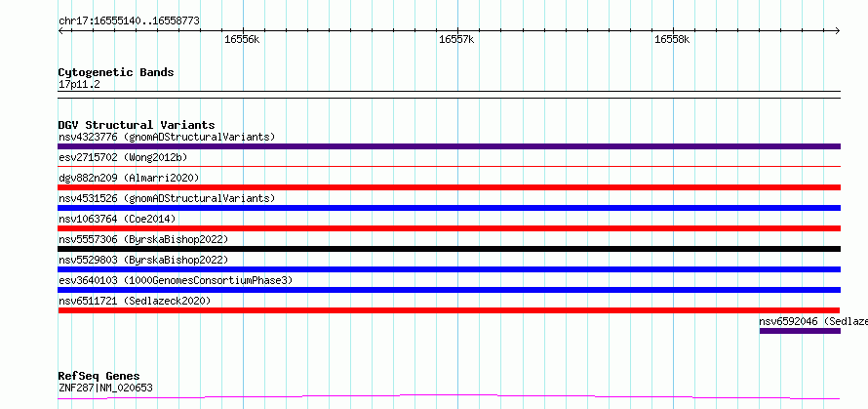Screen dimensions: 868x409
Task: Open the Cytogenetic Bands track heading
Action: (x=116, y=72)
